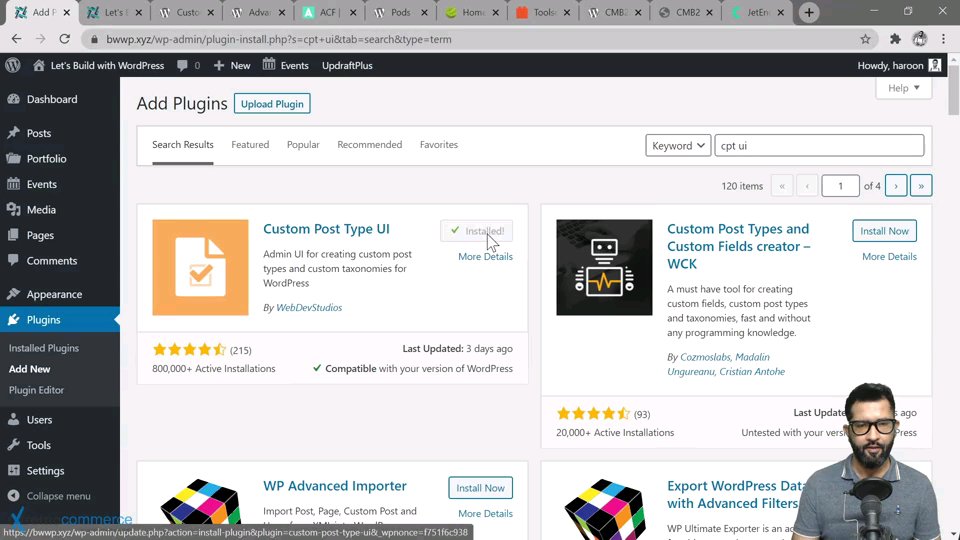Switch to the Favorites tab

tap(438, 144)
